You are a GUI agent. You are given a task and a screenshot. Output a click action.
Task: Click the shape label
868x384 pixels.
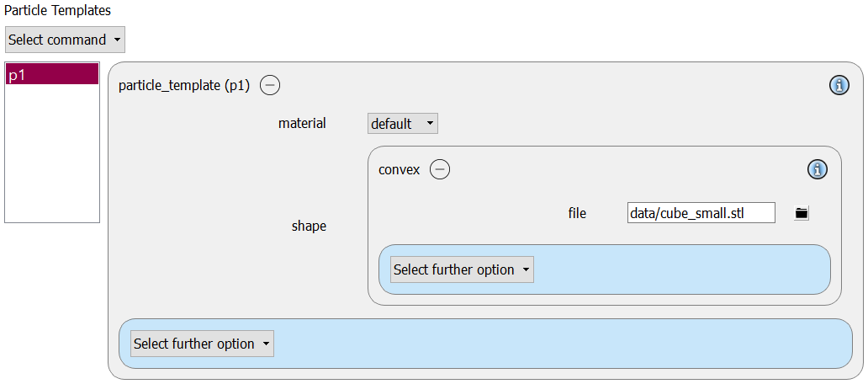click(x=309, y=226)
